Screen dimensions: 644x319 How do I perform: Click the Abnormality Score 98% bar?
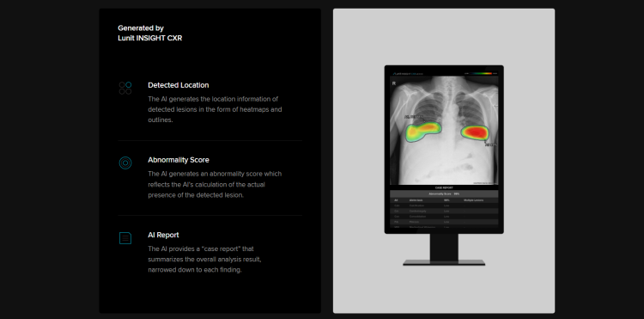(444, 193)
